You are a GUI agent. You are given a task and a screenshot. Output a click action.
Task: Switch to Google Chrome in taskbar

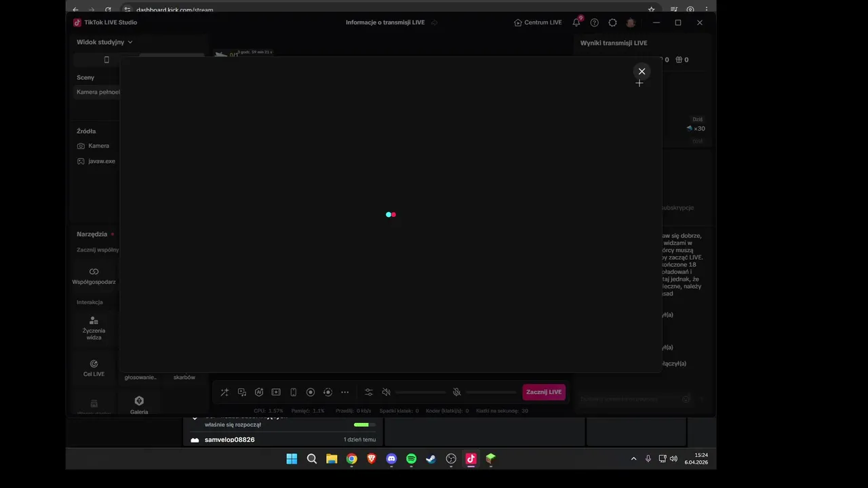point(351,459)
